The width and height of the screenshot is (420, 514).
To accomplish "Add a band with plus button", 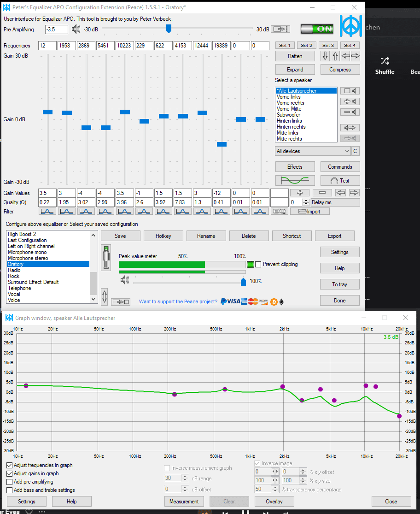I will coord(299,193).
